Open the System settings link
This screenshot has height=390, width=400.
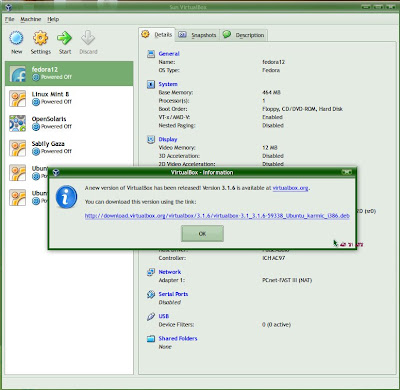pos(168,84)
